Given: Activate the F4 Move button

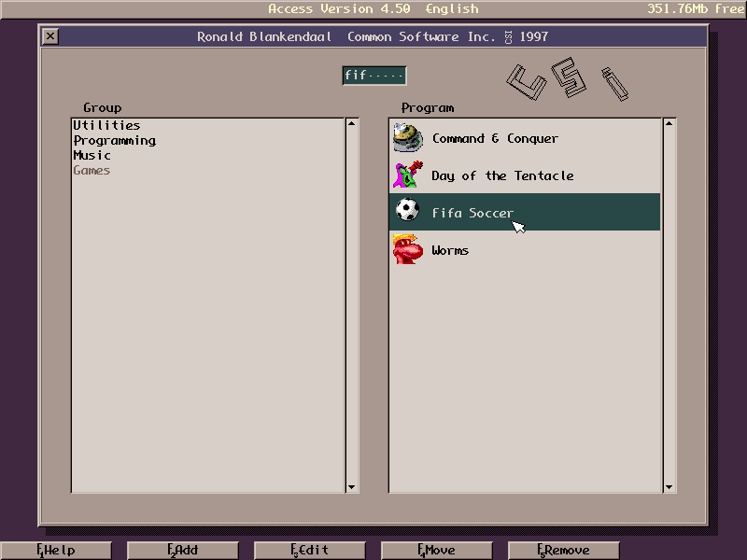Looking at the screenshot, I should (436, 551).
